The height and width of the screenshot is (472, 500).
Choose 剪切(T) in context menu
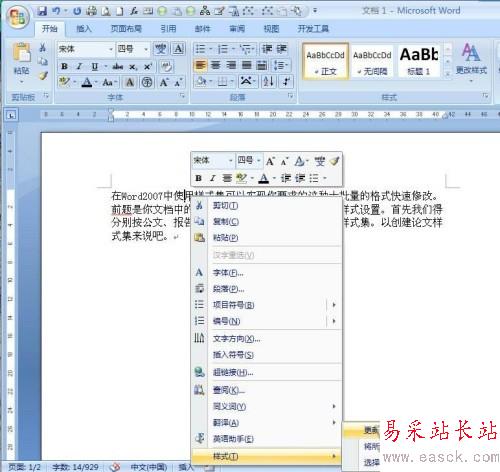click(267, 206)
